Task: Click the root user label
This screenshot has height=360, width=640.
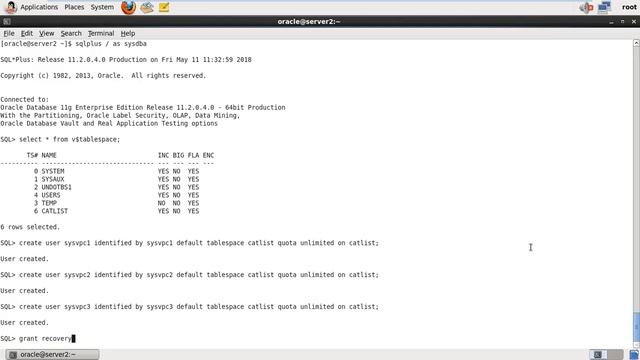Action: (629, 7)
